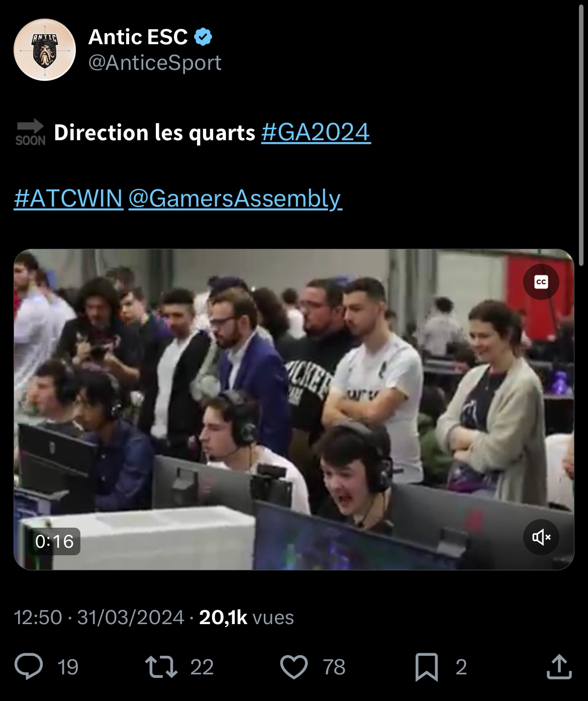Click the verified badge next to Antic ESC
588x701 pixels.
pyautogui.click(x=204, y=37)
